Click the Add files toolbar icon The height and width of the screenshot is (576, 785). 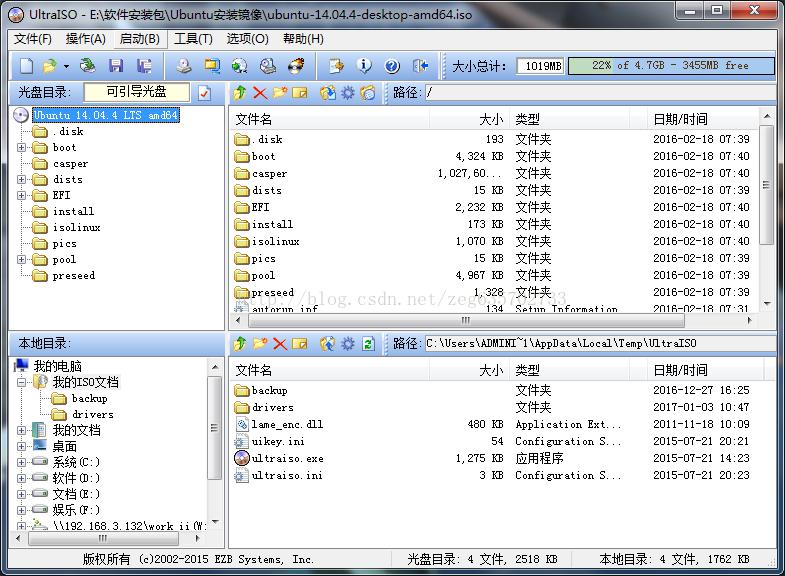pyautogui.click(x=336, y=66)
